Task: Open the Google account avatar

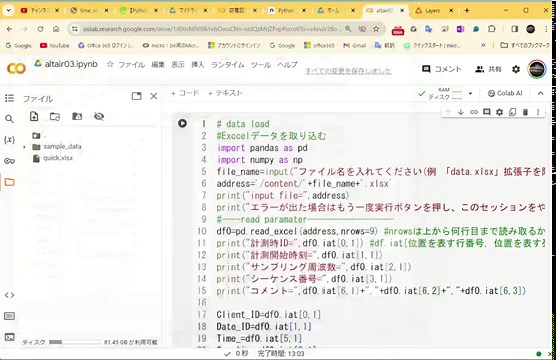Action: [x=536, y=69]
